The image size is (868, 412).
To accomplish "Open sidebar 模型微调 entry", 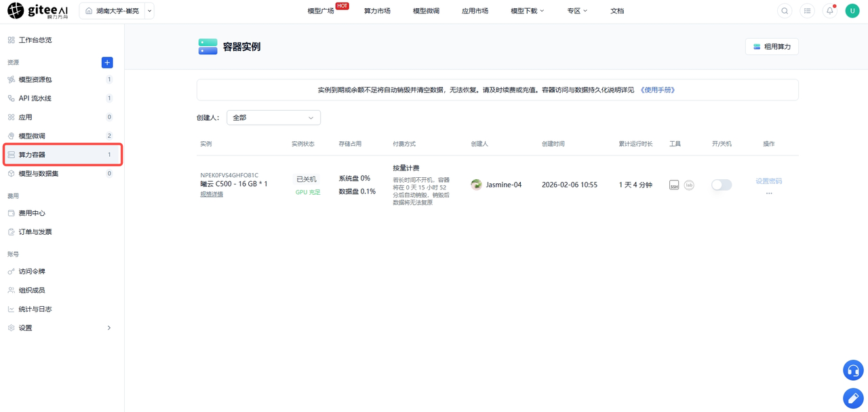I will (x=62, y=136).
